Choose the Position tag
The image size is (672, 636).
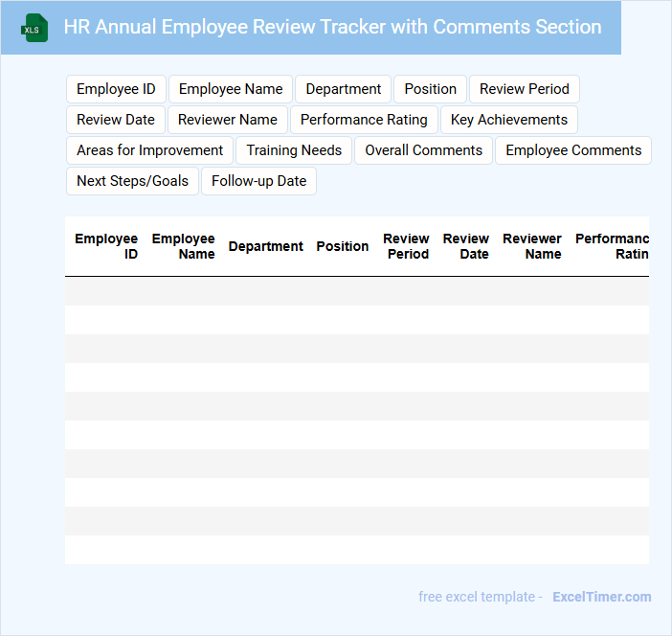click(430, 89)
